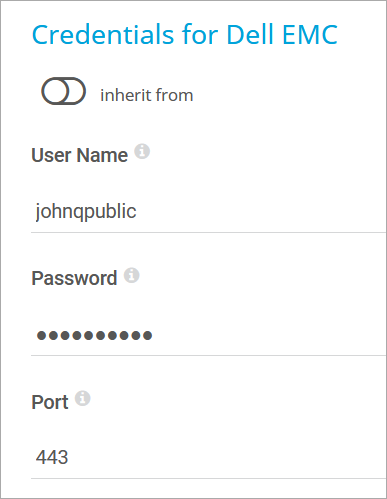Click blank area right of password dots
Screen dimensions: 387x499
268,335
